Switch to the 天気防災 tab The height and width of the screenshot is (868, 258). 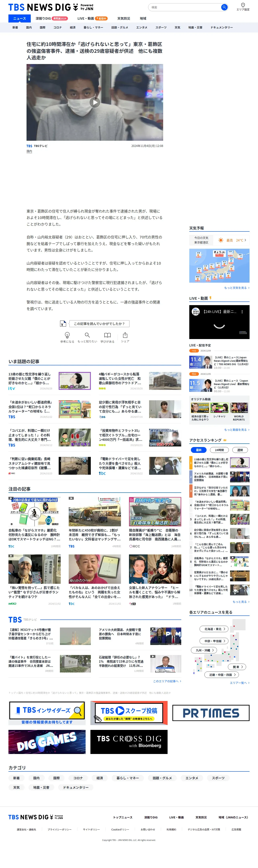124,18
